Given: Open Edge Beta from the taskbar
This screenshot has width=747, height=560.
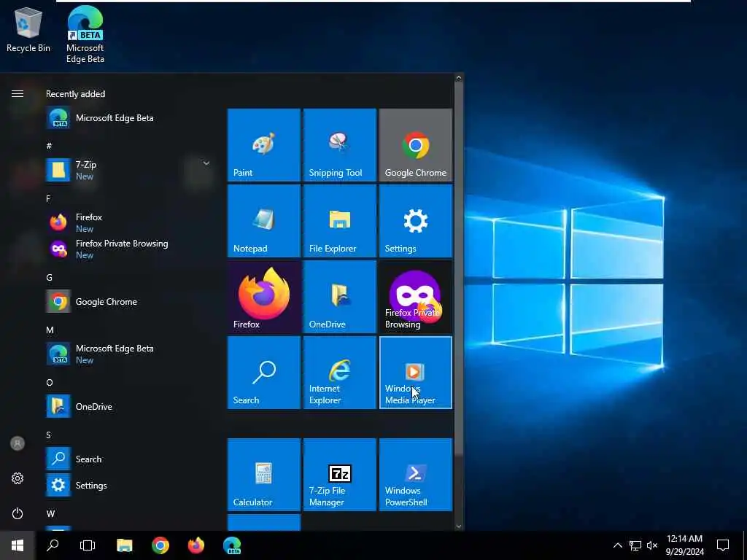Looking at the screenshot, I should 232,545.
